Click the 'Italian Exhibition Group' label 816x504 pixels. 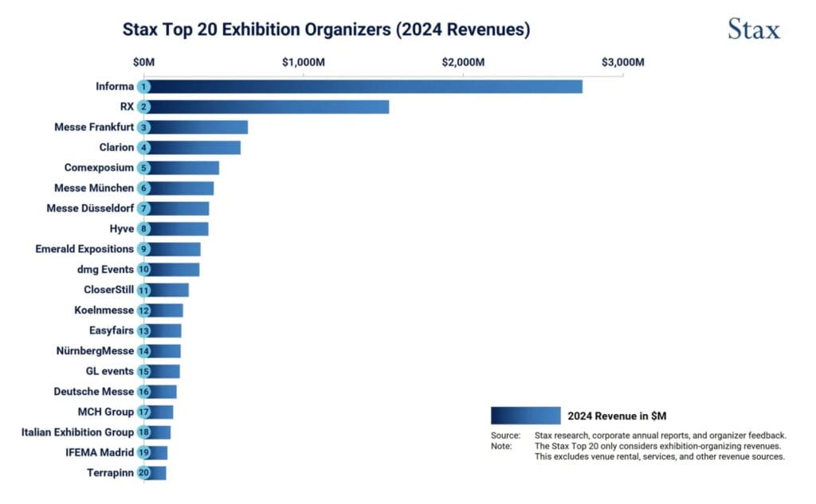(77, 432)
